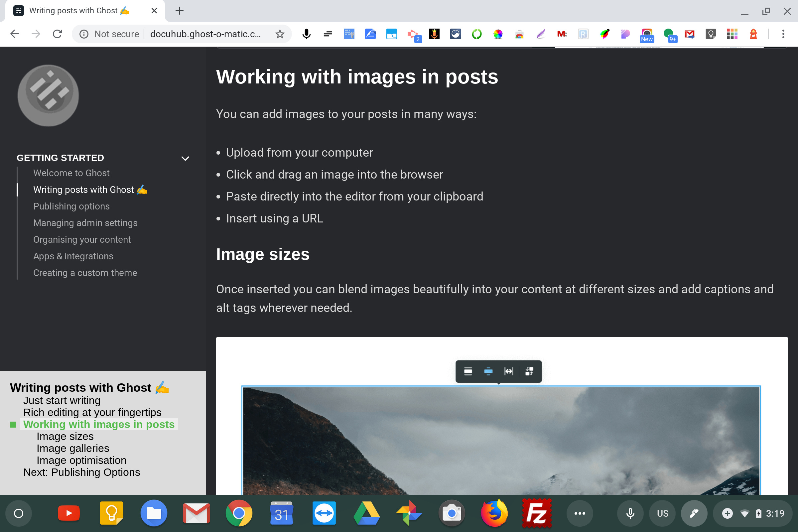Open Organising your content in sidebar
This screenshot has width=798, height=532.
pyautogui.click(x=82, y=239)
